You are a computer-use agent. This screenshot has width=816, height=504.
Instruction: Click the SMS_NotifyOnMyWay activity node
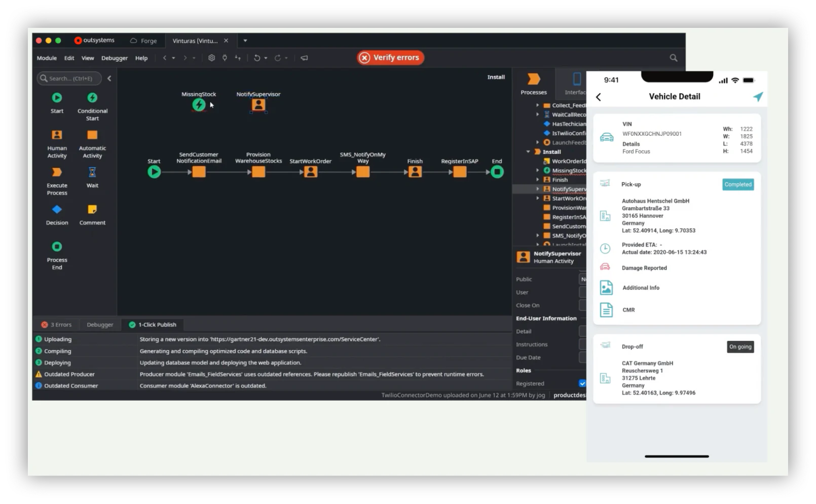tap(363, 172)
